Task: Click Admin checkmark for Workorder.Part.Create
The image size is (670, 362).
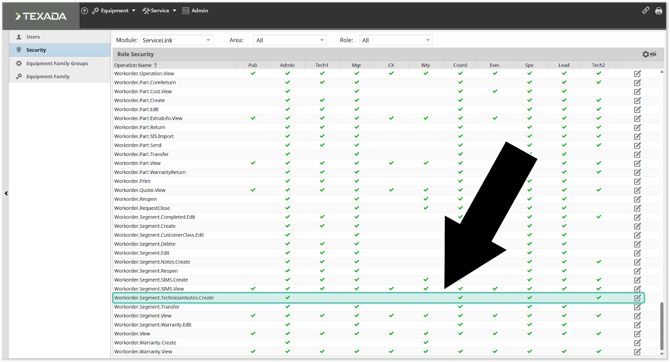Action: (x=288, y=100)
